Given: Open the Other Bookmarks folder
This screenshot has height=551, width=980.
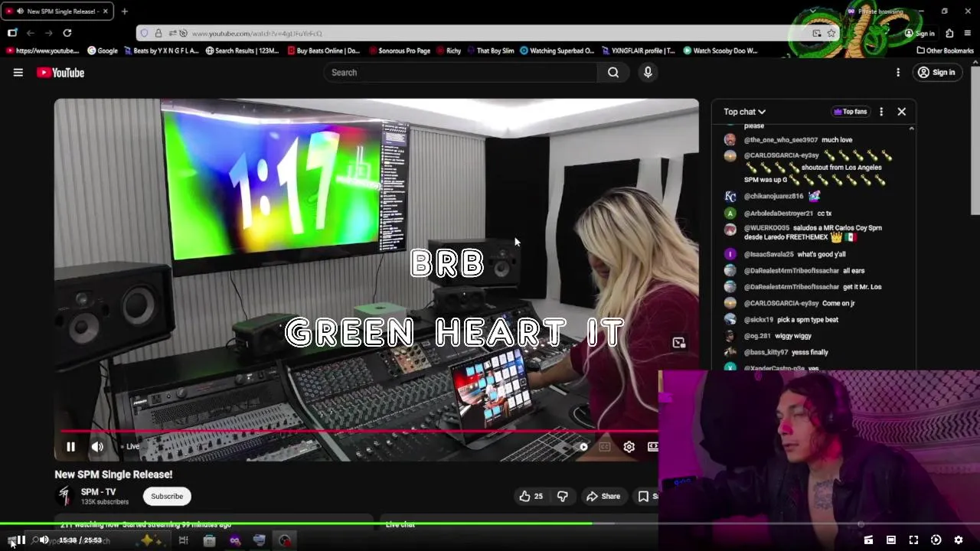Looking at the screenshot, I should [x=946, y=51].
